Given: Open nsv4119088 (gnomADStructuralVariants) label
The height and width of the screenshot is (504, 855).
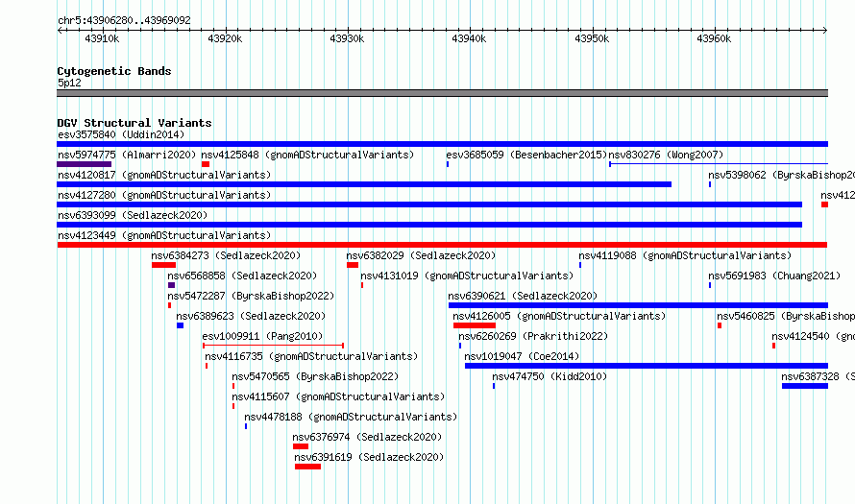Looking at the screenshot, I should coord(685,255).
